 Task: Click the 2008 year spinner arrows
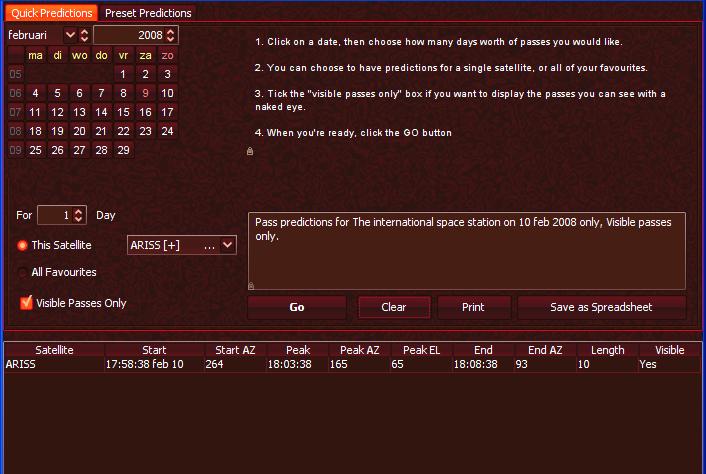click(172, 35)
